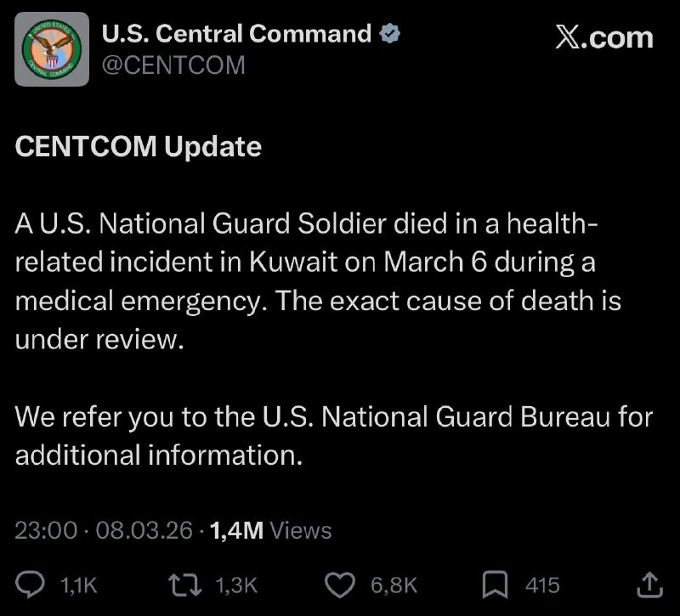Like the post with the heart icon
Viewport: 680px width, 616px height.
coord(342,584)
